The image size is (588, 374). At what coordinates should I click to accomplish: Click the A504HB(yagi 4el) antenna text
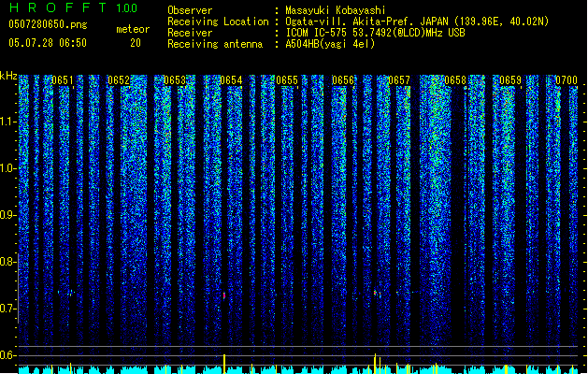pos(330,44)
